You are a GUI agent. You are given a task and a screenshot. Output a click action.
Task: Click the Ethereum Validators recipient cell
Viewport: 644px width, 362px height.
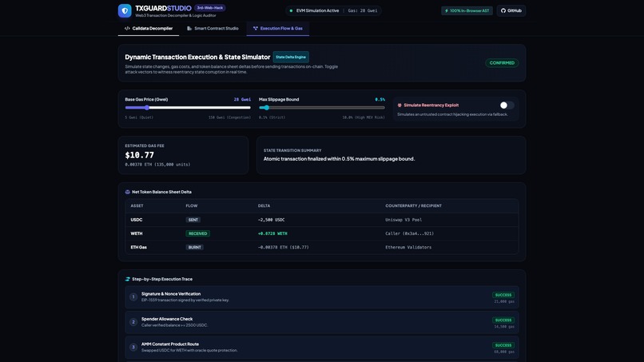(x=408, y=248)
